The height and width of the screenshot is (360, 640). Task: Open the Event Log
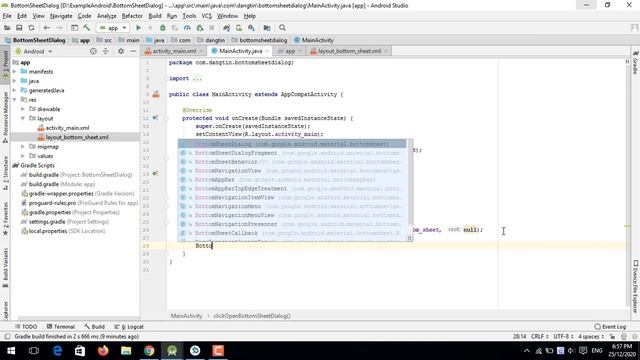point(610,327)
